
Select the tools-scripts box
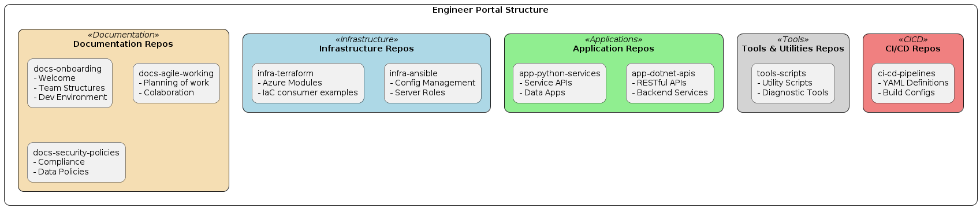tap(793, 83)
